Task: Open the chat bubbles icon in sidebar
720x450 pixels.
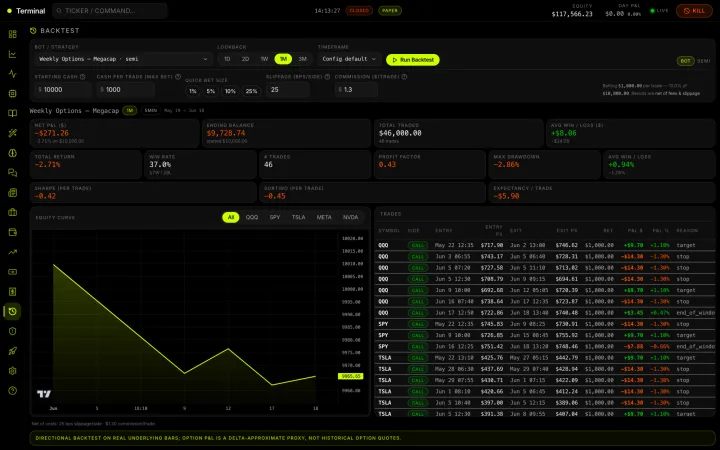Action: [x=12, y=173]
